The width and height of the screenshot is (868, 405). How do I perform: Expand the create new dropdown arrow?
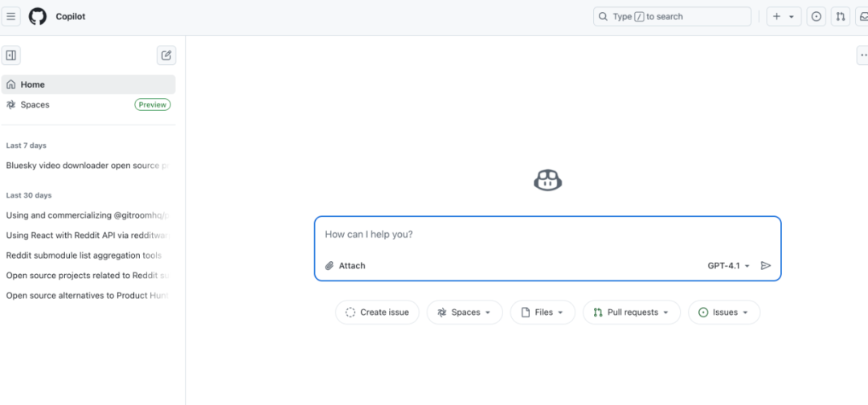point(791,17)
